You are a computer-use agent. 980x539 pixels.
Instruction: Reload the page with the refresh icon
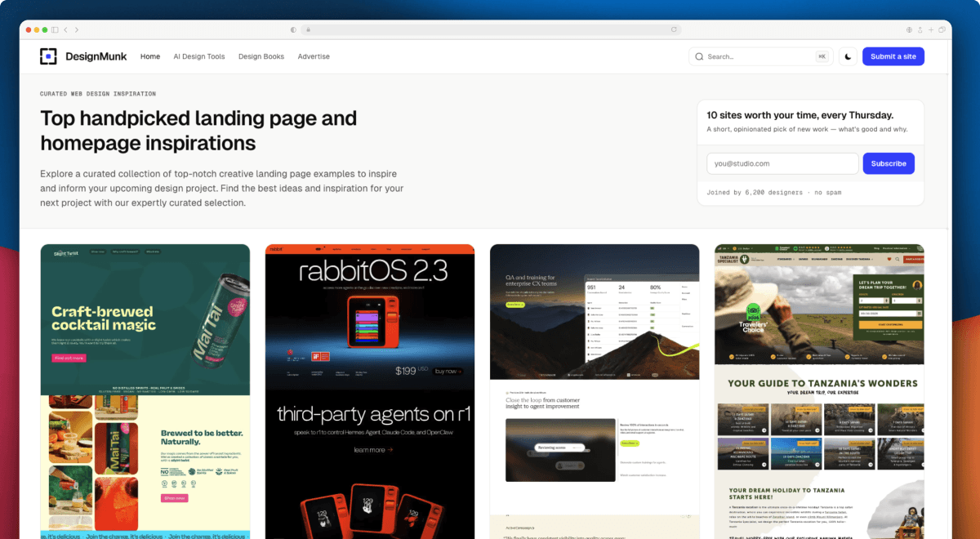point(674,29)
